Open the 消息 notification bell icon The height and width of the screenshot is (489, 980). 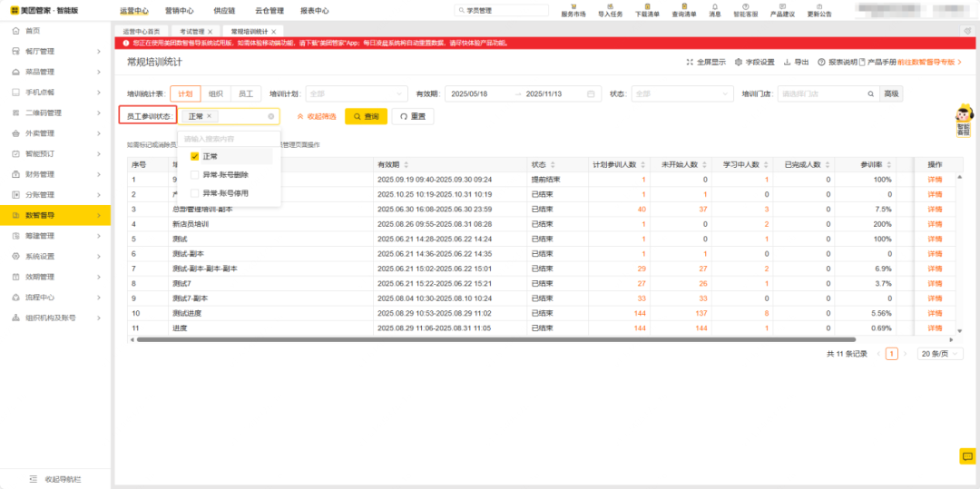pos(715,6)
